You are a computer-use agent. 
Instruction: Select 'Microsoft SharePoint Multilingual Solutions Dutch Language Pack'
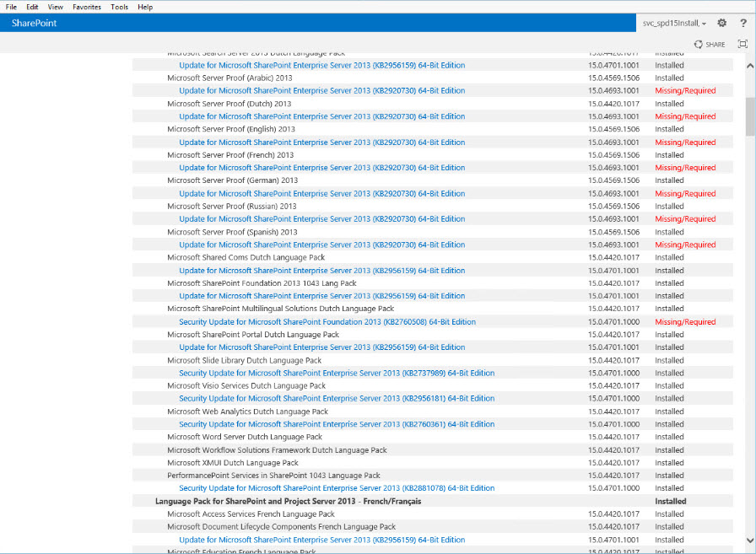click(281, 309)
